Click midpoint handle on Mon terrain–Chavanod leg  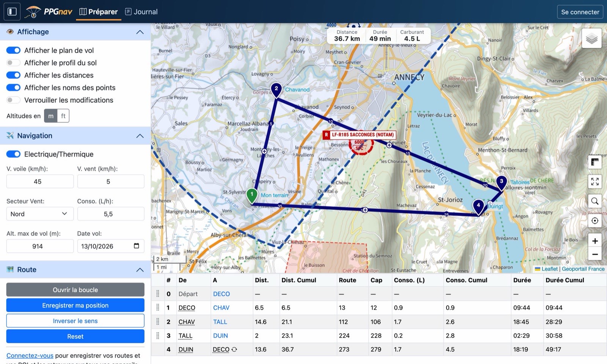click(x=264, y=151)
